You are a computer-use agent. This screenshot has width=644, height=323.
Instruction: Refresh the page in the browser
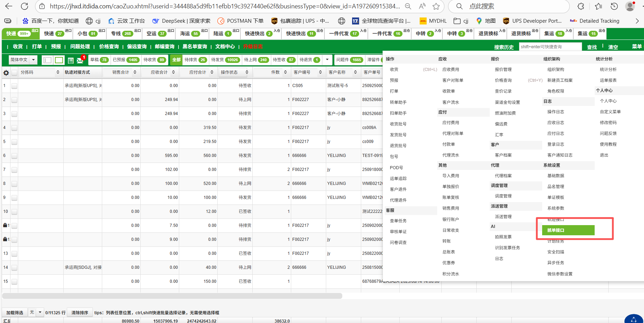click(x=24, y=6)
